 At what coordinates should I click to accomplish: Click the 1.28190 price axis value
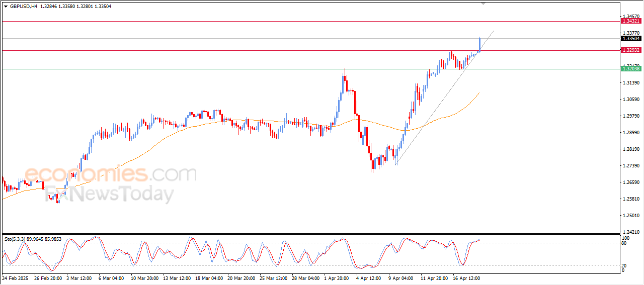pos(631,149)
